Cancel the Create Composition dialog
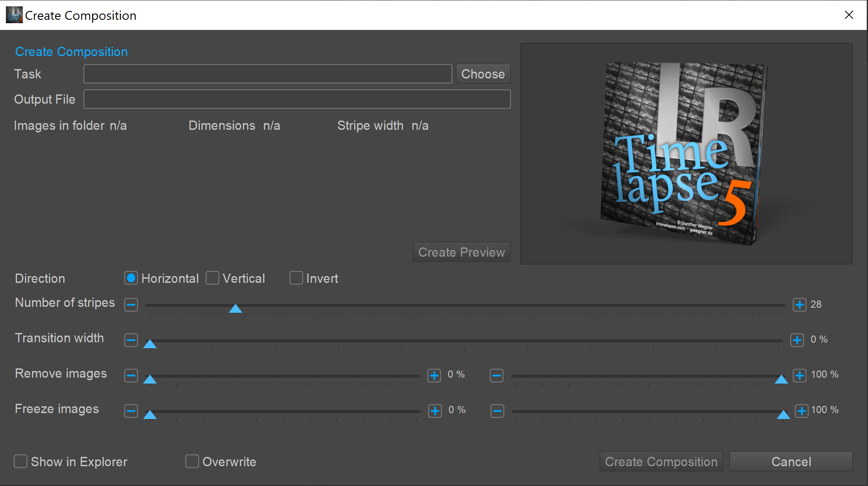The height and width of the screenshot is (486, 868). pyautogui.click(x=791, y=462)
